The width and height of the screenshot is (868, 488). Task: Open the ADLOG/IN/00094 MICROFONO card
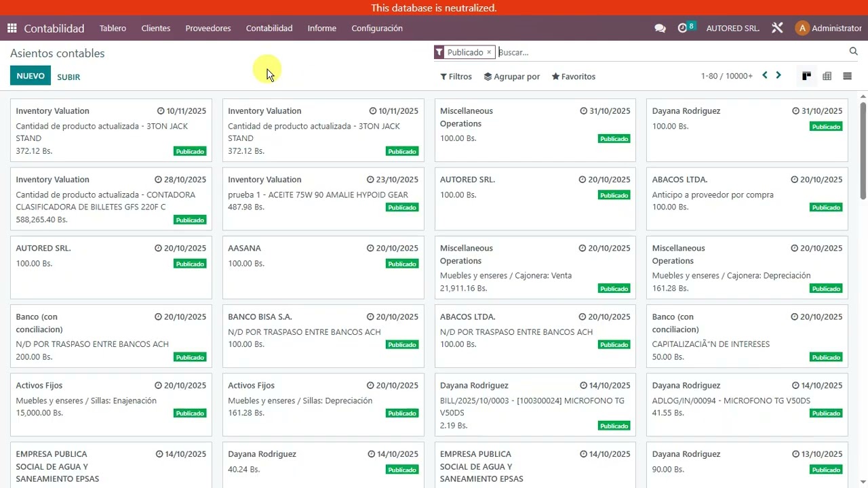[747, 404]
